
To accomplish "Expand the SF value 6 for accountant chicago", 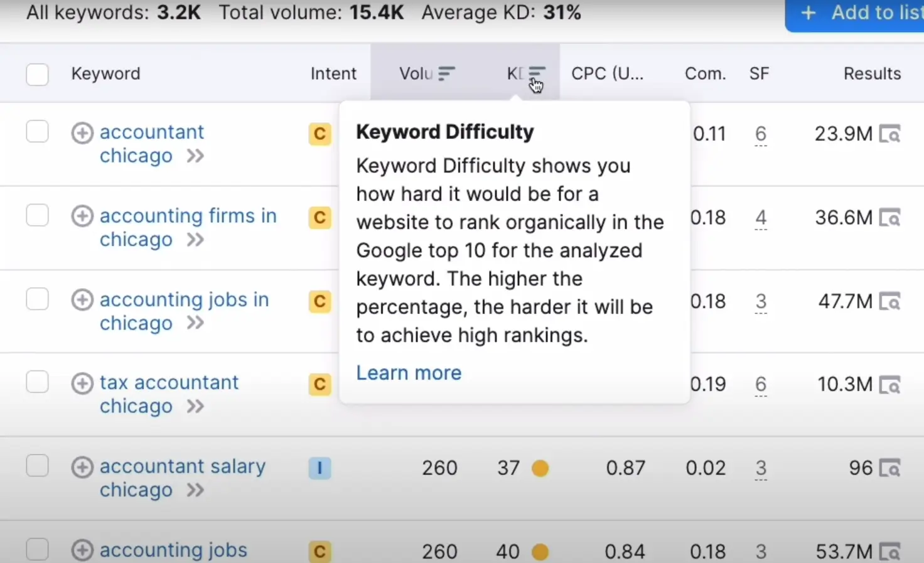I will (760, 134).
